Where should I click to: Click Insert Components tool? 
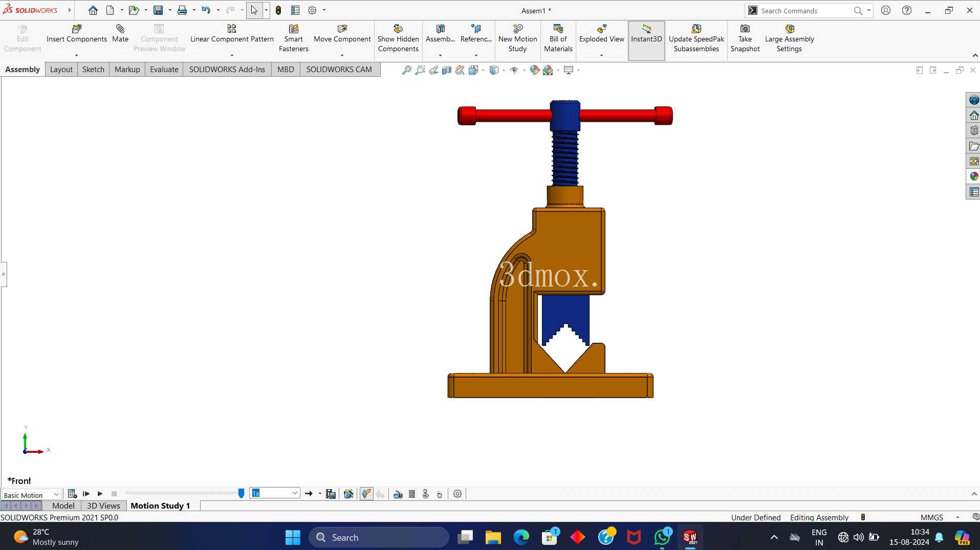(x=77, y=34)
